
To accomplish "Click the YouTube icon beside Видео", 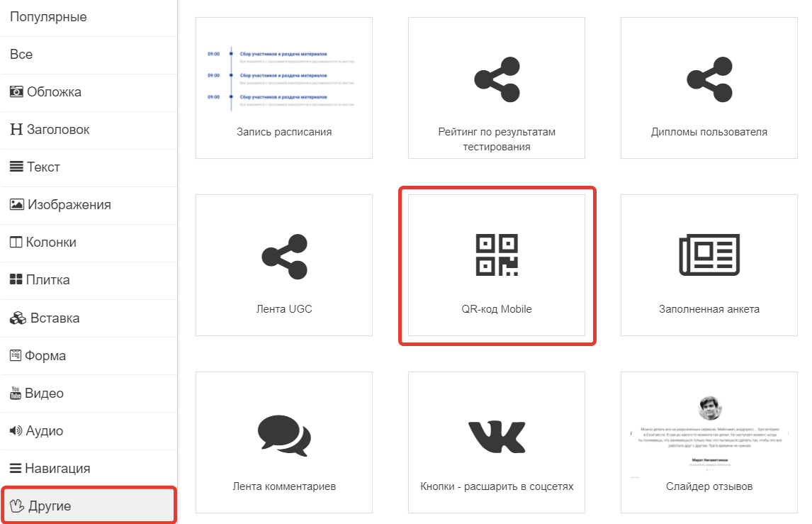I will coord(16,393).
